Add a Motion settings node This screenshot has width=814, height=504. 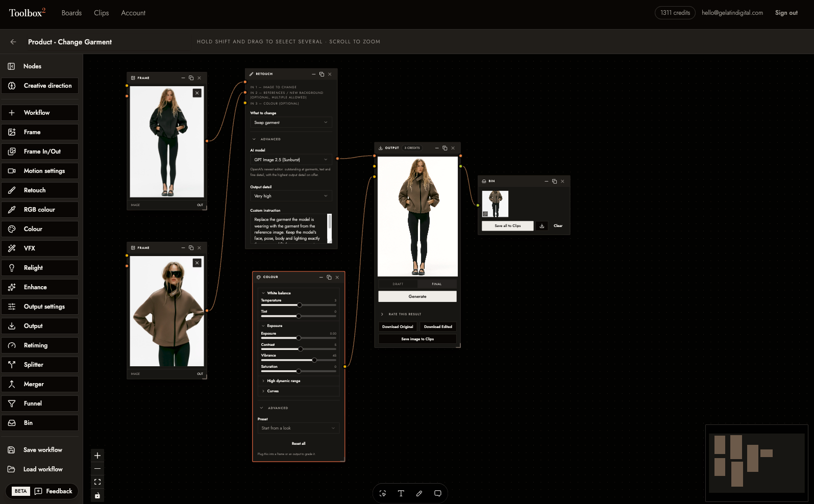coord(40,171)
